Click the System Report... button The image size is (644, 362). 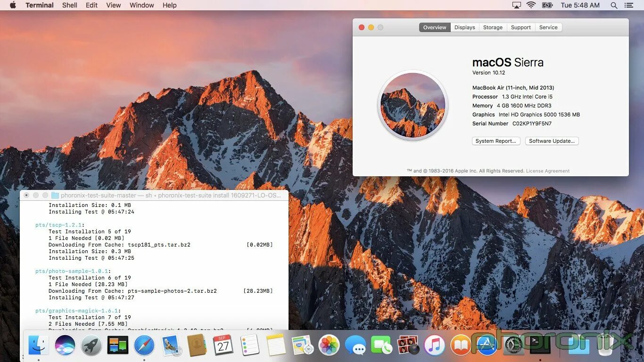point(496,141)
